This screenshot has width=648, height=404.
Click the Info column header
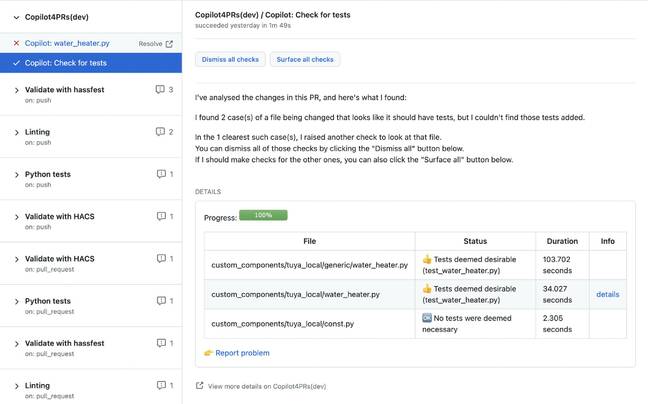[608, 241]
